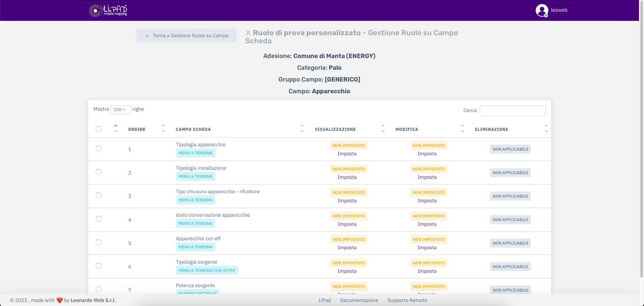Sort by Visualizzazione column arrows
This screenshot has height=306, width=644.
(x=383, y=129)
